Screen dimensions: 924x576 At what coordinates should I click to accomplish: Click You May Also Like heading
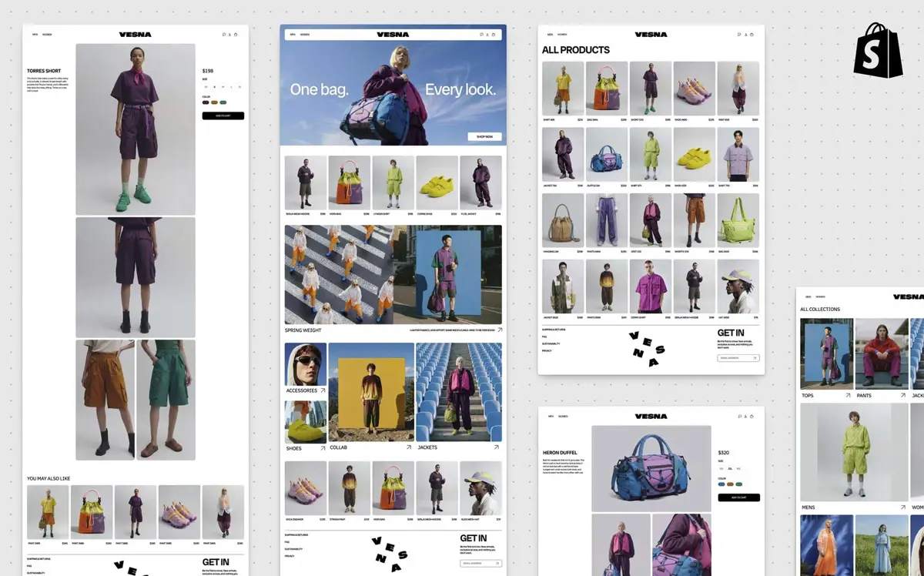(x=48, y=478)
